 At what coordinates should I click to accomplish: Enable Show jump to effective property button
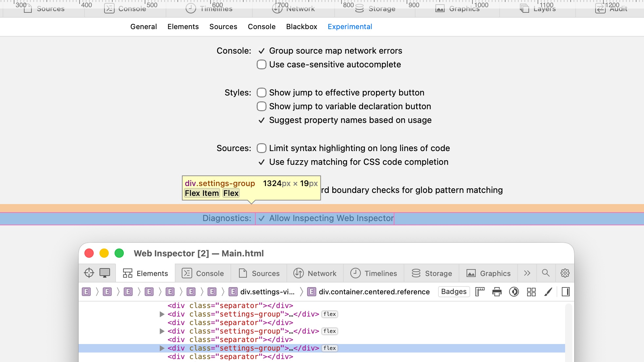pos(261,93)
